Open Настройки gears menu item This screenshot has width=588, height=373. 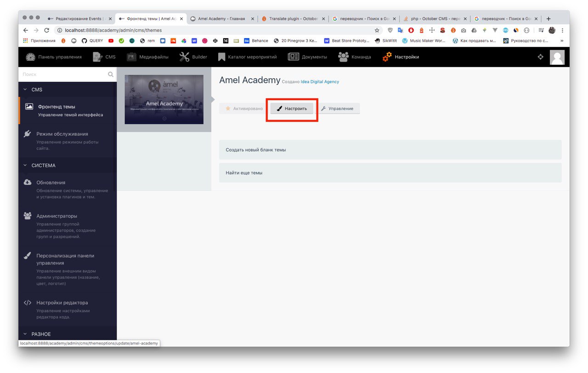click(401, 57)
